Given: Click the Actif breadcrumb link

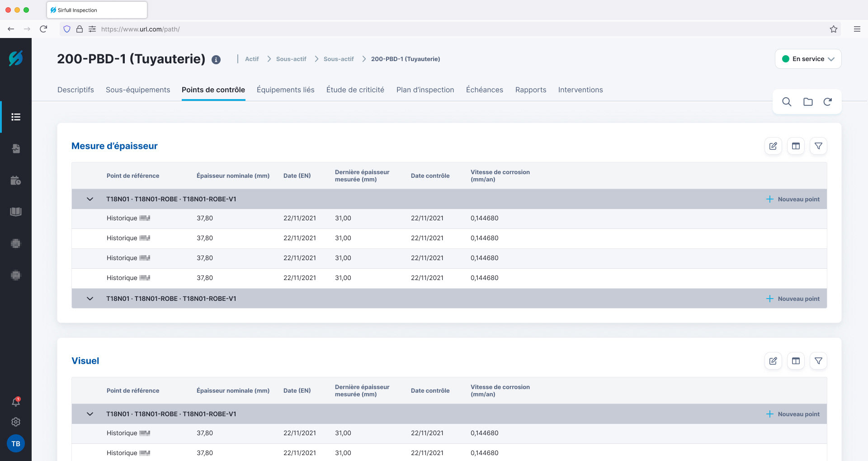Looking at the screenshot, I should tap(252, 59).
